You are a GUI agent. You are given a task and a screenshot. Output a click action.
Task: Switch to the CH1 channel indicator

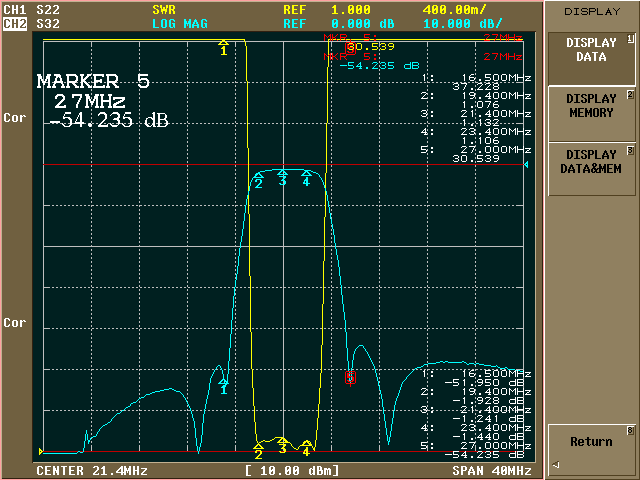coord(14,9)
